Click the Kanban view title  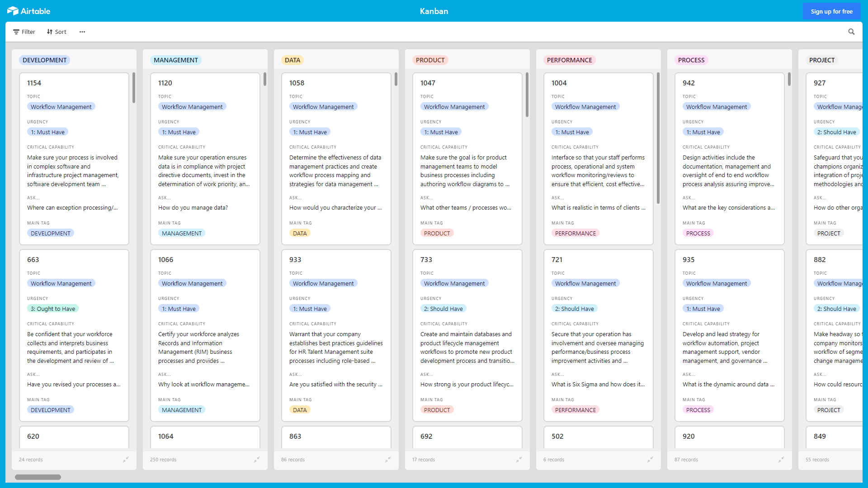434,11
